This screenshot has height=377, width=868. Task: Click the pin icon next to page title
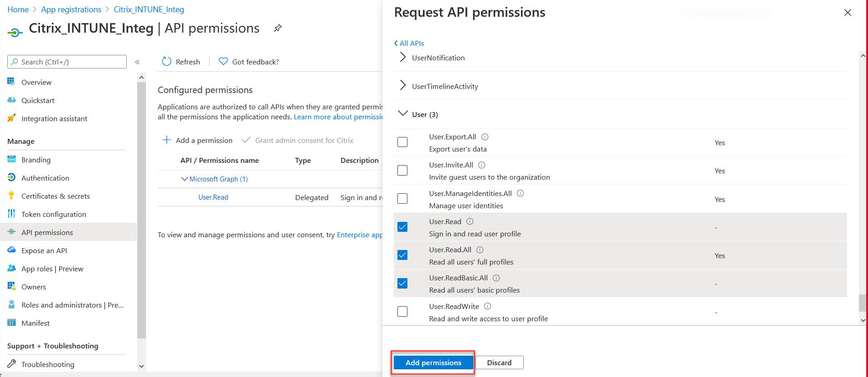278,28
